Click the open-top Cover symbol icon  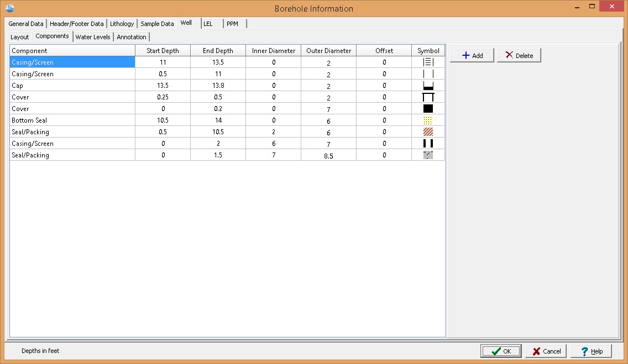pos(428,97)
